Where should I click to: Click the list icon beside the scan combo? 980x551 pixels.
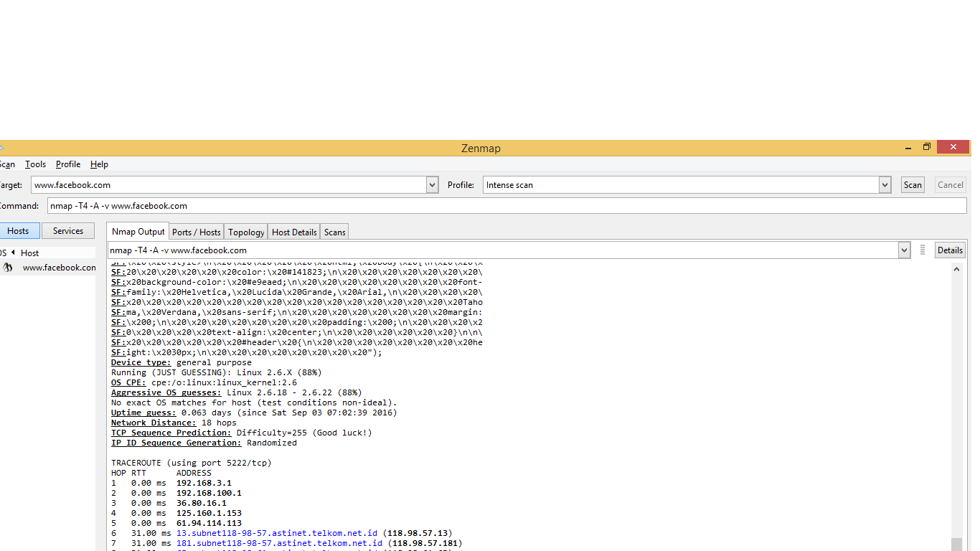point(922,250)
